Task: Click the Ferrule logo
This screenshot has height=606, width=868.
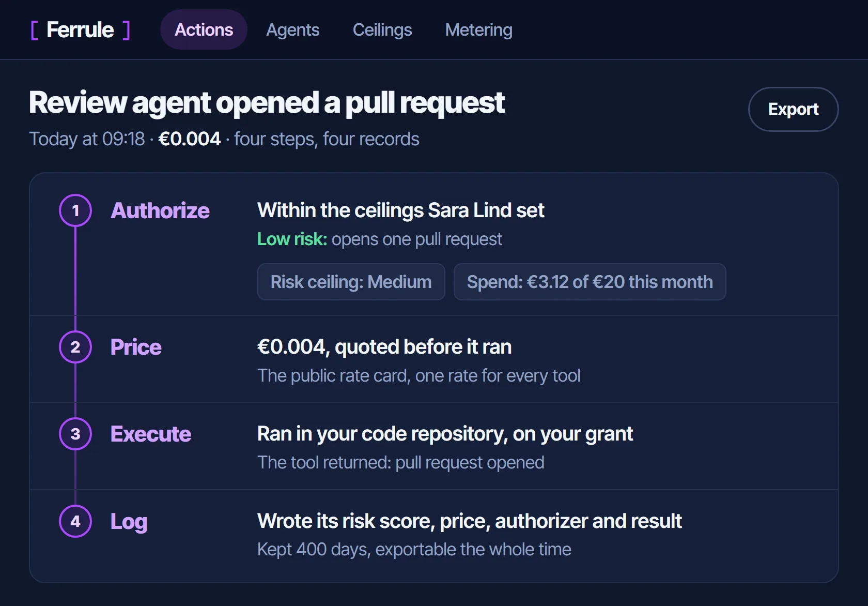Action: coord(80,30)
